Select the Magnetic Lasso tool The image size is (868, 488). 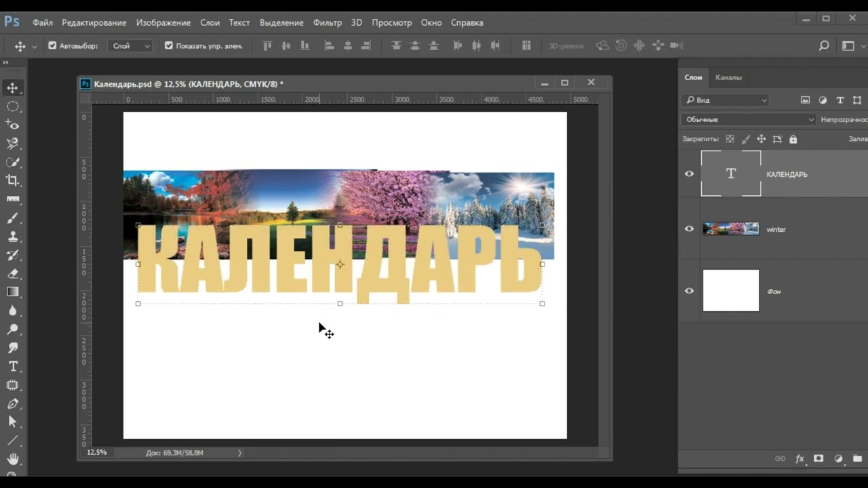click(13, 144)
